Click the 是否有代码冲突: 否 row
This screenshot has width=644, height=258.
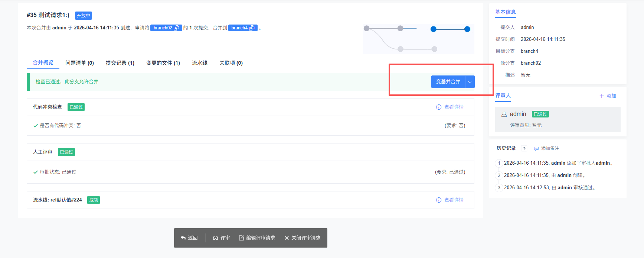point(250,126)
